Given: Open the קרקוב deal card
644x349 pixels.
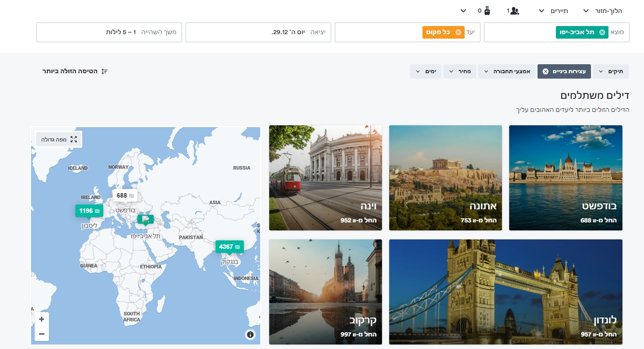Looking at the screenshot, I should [x=325, y=292].
